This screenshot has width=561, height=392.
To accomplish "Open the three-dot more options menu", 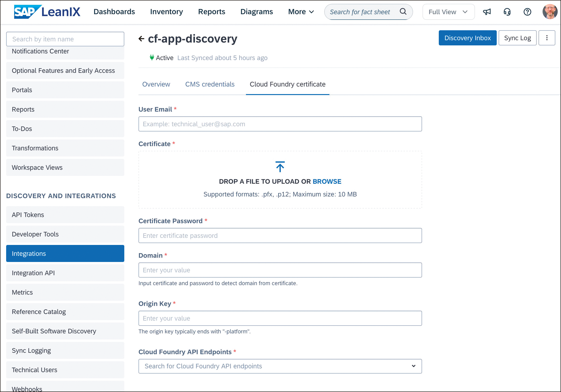I will tap(547, 38).
